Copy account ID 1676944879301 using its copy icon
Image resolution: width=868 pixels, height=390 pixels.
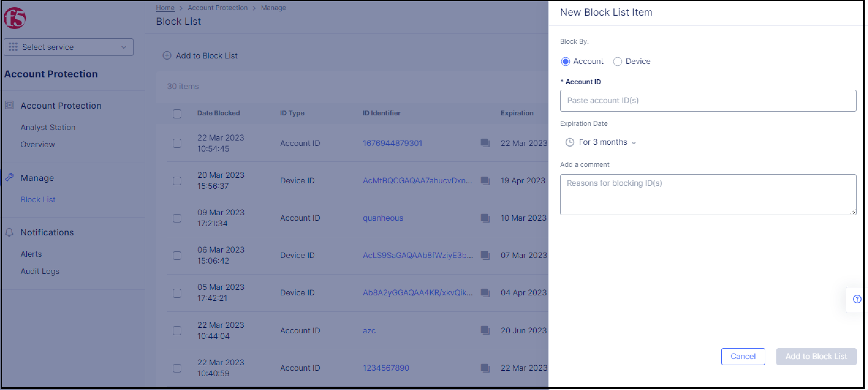485,143
